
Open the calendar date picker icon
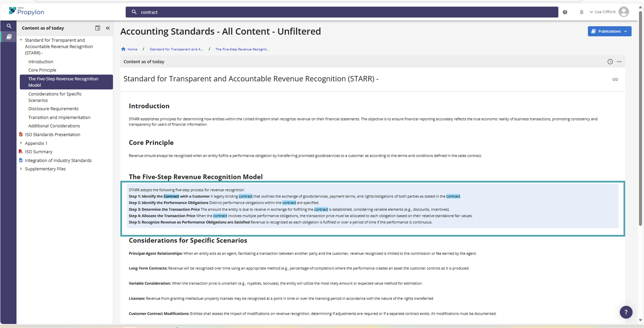click(97, 28)
